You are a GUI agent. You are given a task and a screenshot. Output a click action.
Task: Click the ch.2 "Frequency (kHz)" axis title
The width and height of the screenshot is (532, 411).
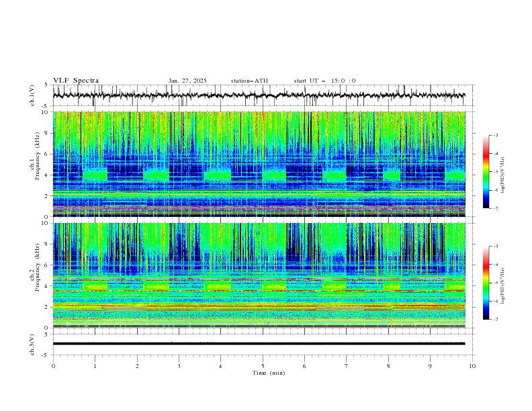[37, 267]
